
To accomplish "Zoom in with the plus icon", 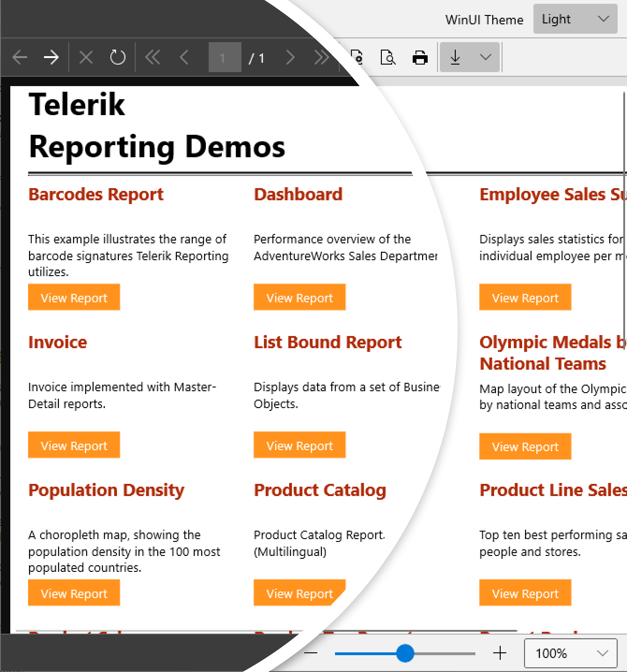I will (500, 653).
